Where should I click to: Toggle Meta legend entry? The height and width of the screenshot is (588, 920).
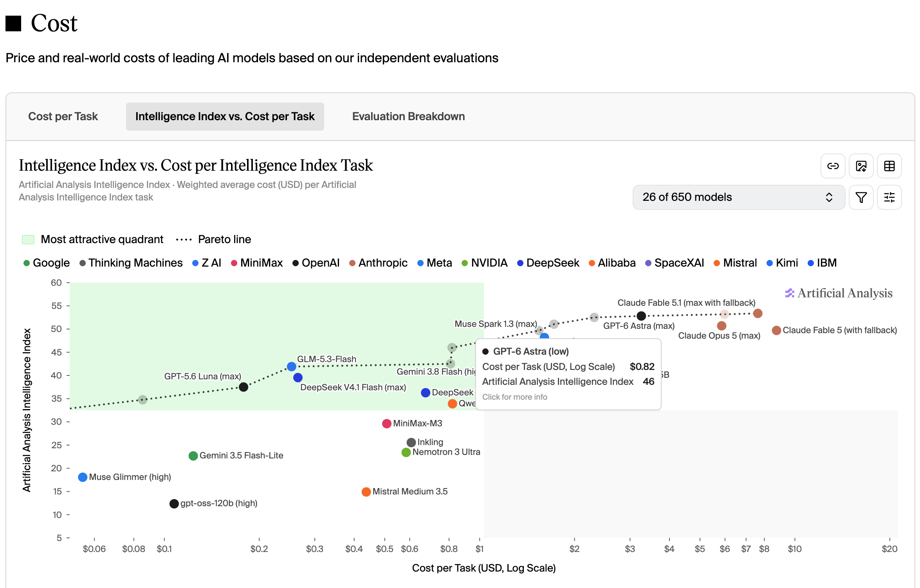tap(435, 263)
